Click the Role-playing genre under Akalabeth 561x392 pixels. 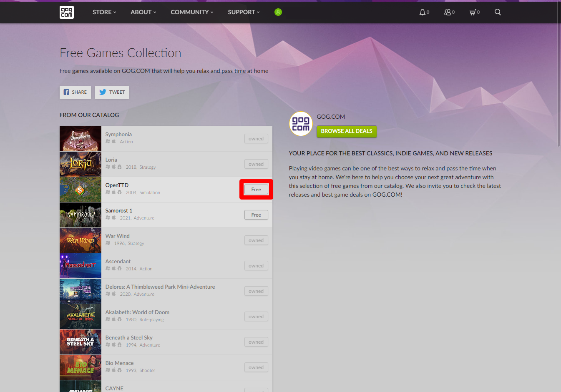(x=151, y=320)
